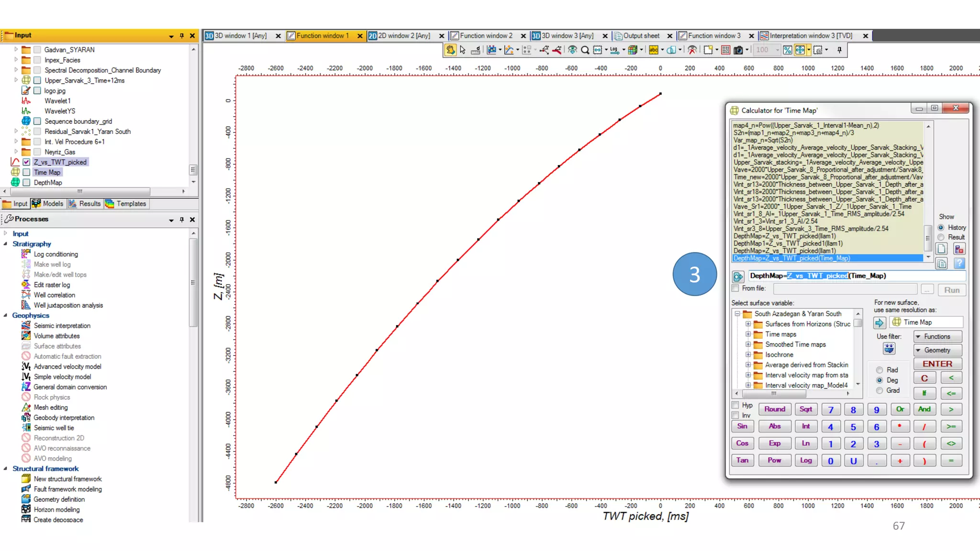
Task: Click calculator icon next to DepthMap formula
Action: tap(738, 276)
